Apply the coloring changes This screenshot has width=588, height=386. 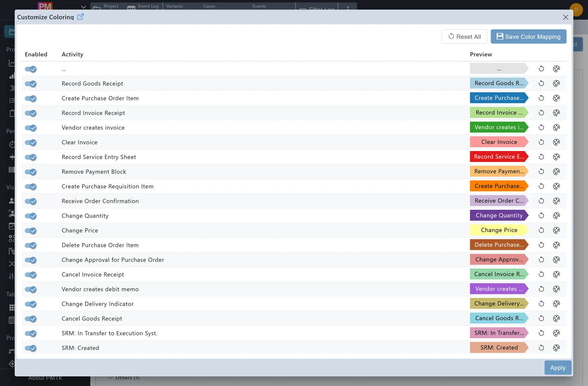tap(558, 367)
